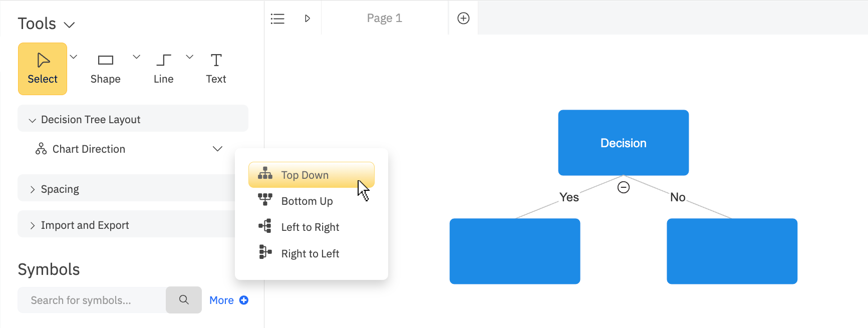The image size is (868, 328).
Task: Click the search magnifier for symbols
Action: click(183, 299)
